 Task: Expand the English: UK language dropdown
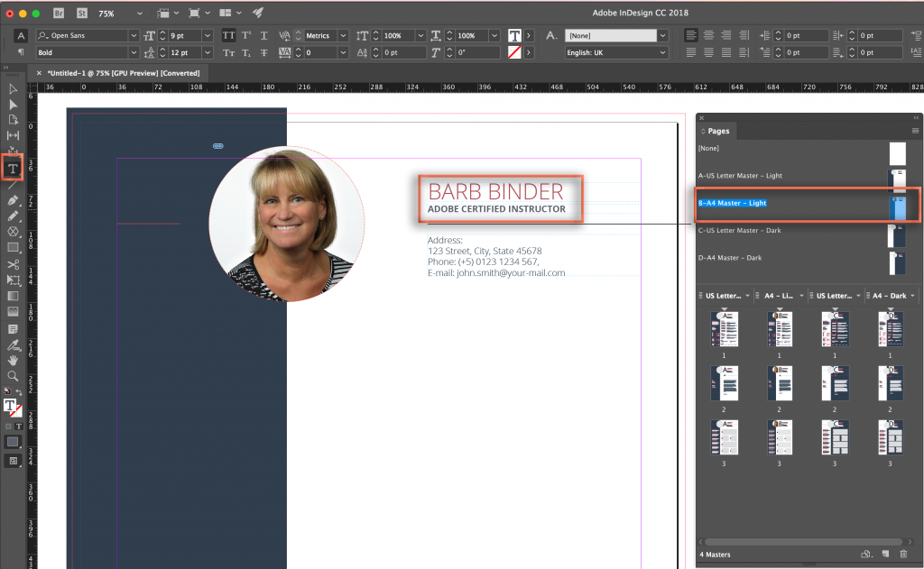click(662, 52)
